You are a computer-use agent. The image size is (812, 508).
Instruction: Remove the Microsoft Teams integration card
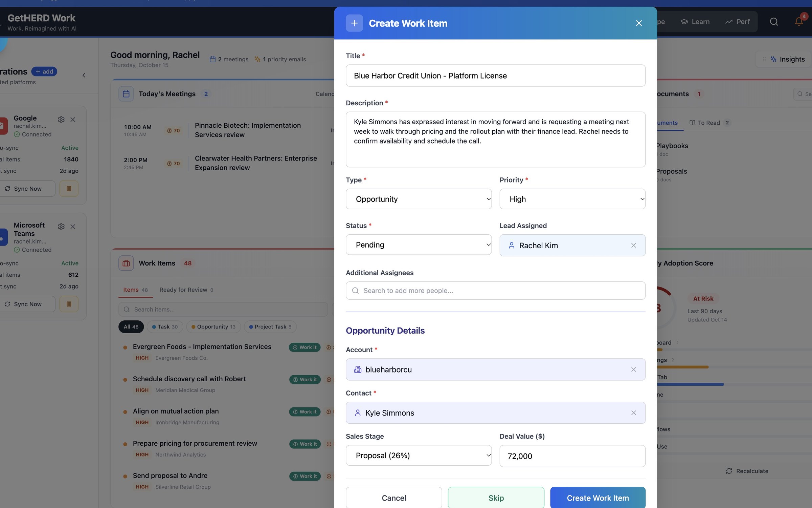click(73, 227)
